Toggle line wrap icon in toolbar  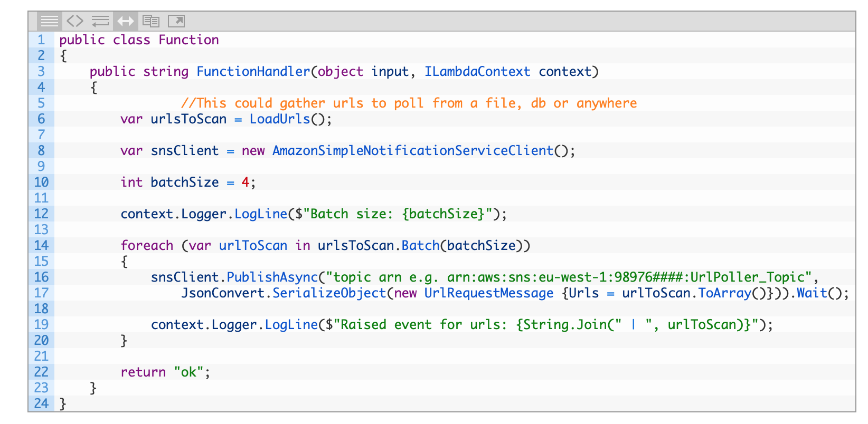pos(100,21)
